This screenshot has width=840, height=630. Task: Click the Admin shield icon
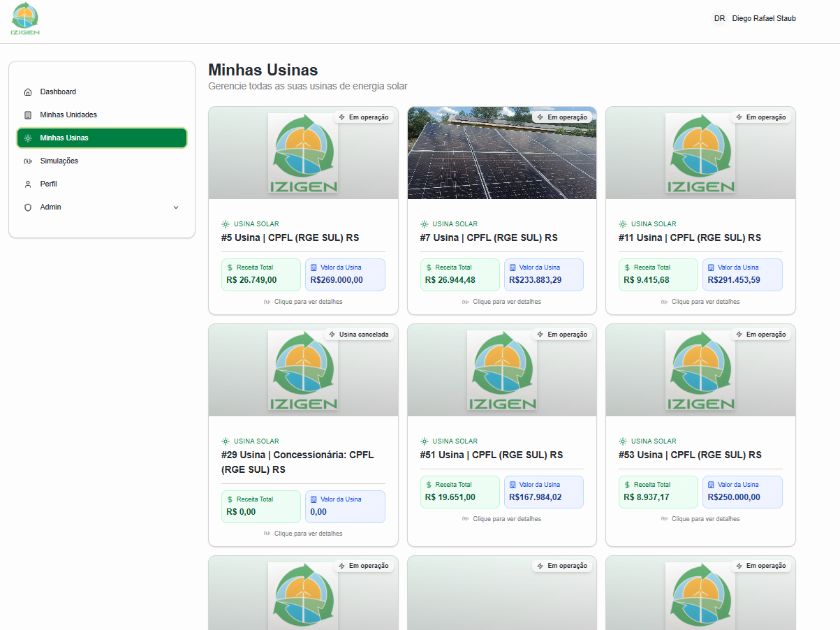[28, 207]
